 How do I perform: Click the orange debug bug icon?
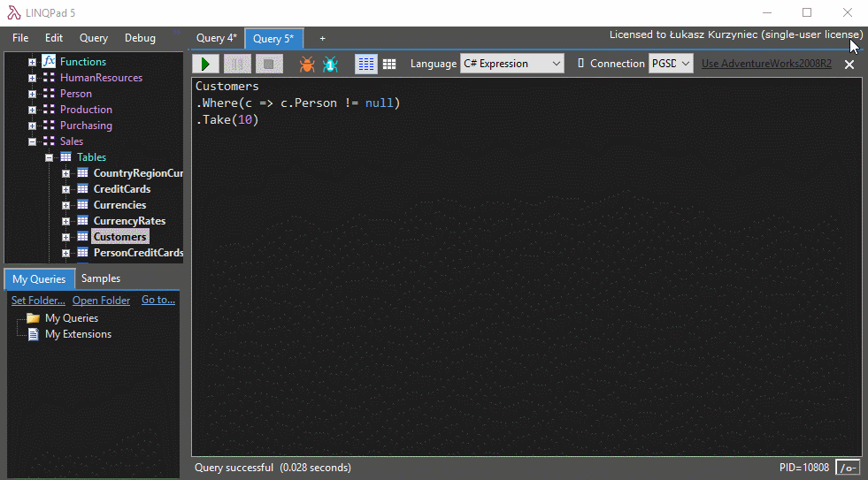coord(307,65)
